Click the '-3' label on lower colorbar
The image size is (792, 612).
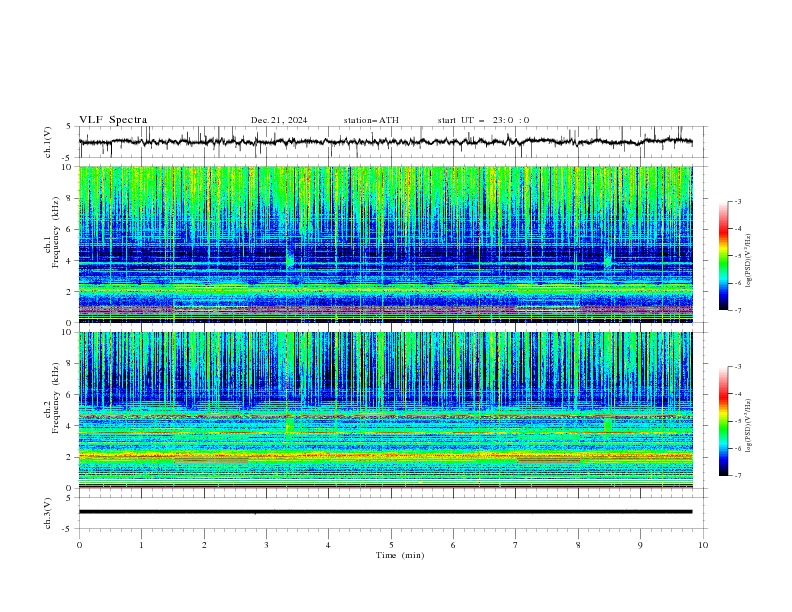coord(737,367)
